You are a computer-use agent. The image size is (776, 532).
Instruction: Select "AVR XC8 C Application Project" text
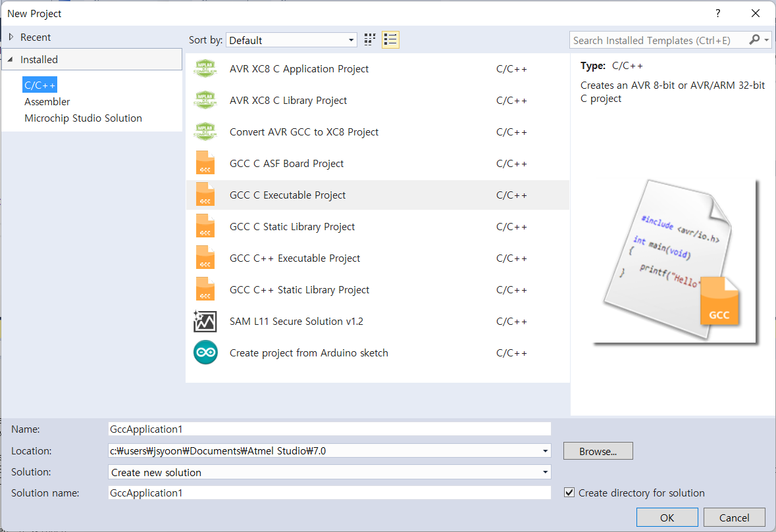tap(299, 69)
